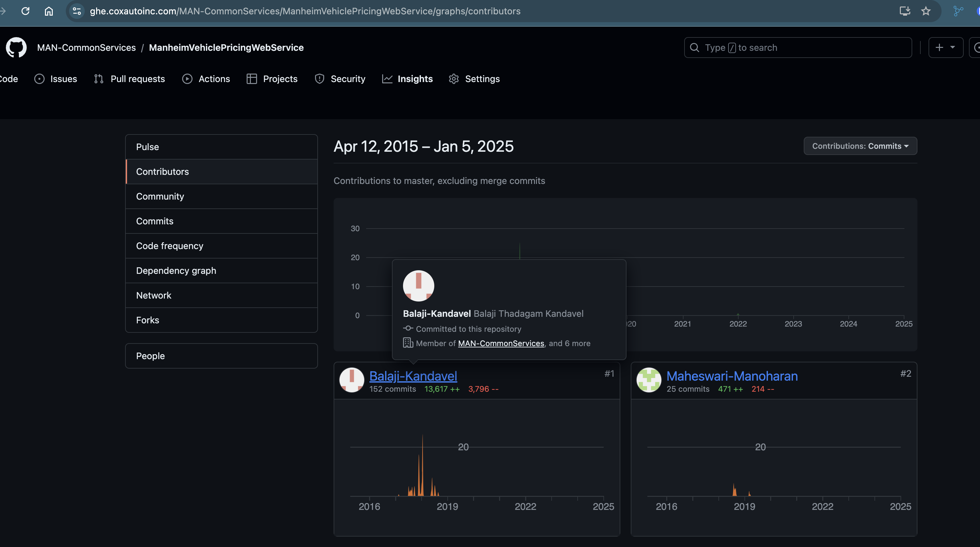Select Community in the sidebar
The height and width of the screenshot is (547, 980).
click(x=222, y=196)
